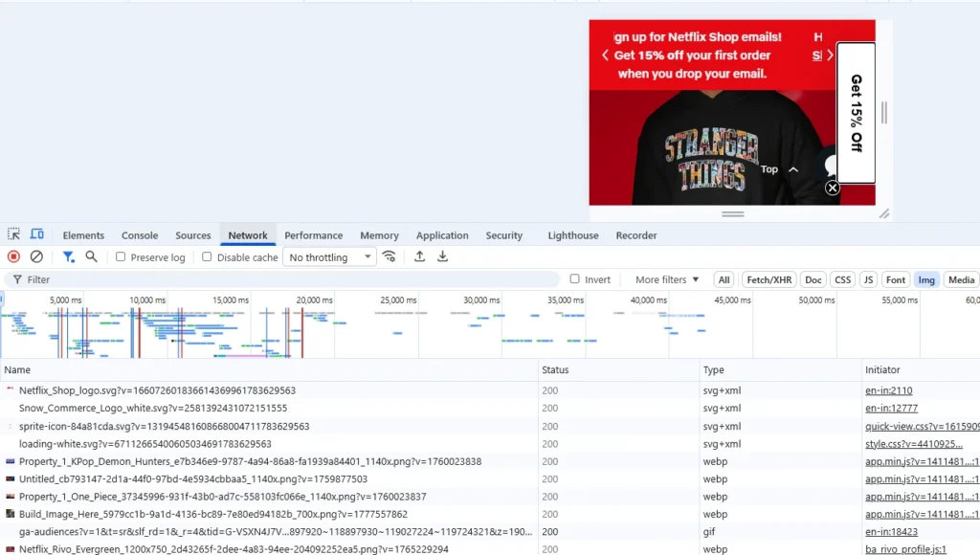This screenshot has height=555, width=980.
Task: Go to next promo banner message
Action: point(830,55)
